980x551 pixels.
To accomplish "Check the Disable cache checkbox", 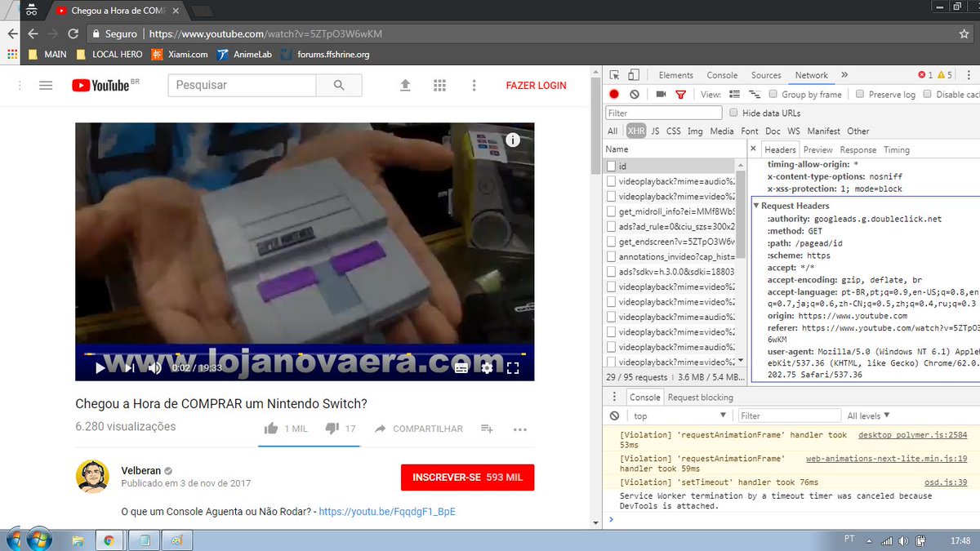I will tap(929, 95).
